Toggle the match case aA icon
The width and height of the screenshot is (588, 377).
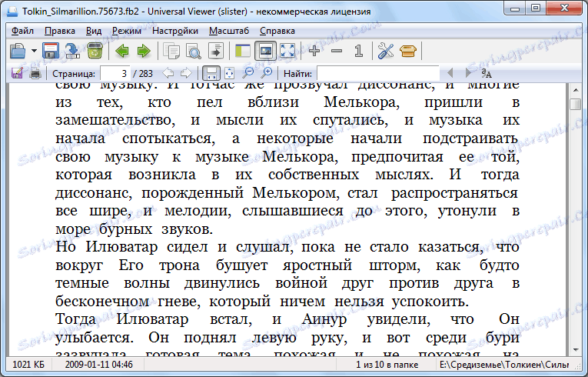(487, 73)
